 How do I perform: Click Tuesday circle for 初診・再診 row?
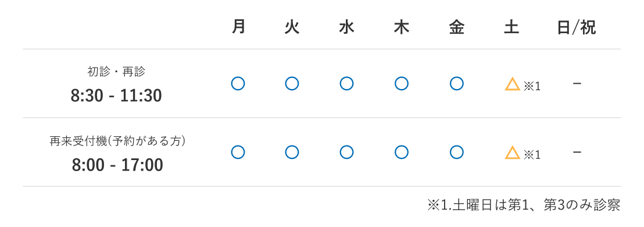point(292,83)
